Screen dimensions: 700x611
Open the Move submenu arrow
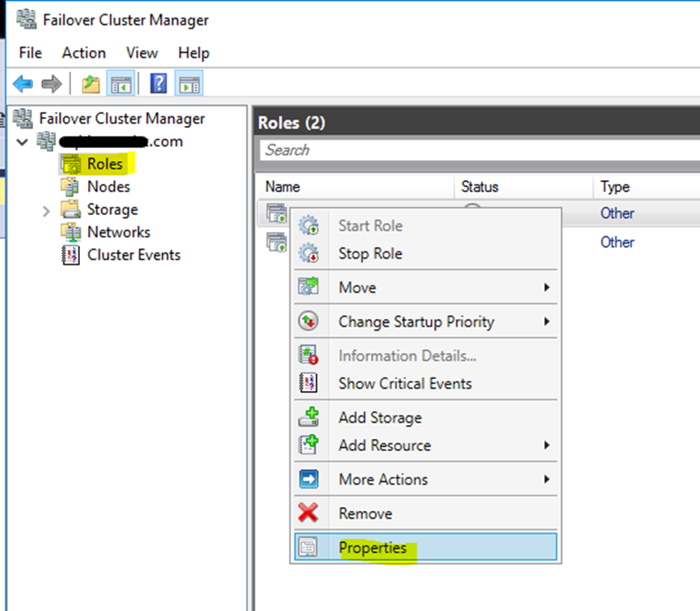[546, 287]
